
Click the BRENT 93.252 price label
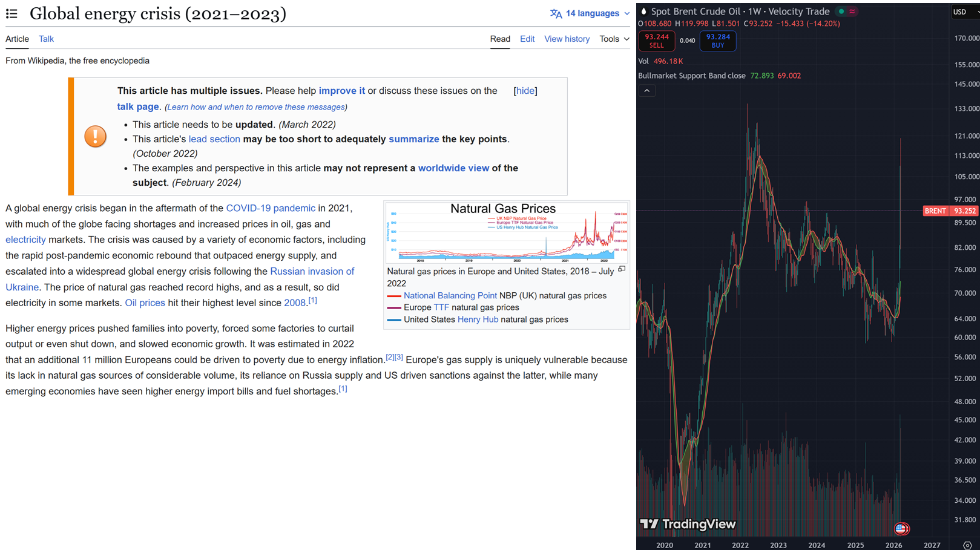[950, 211]
